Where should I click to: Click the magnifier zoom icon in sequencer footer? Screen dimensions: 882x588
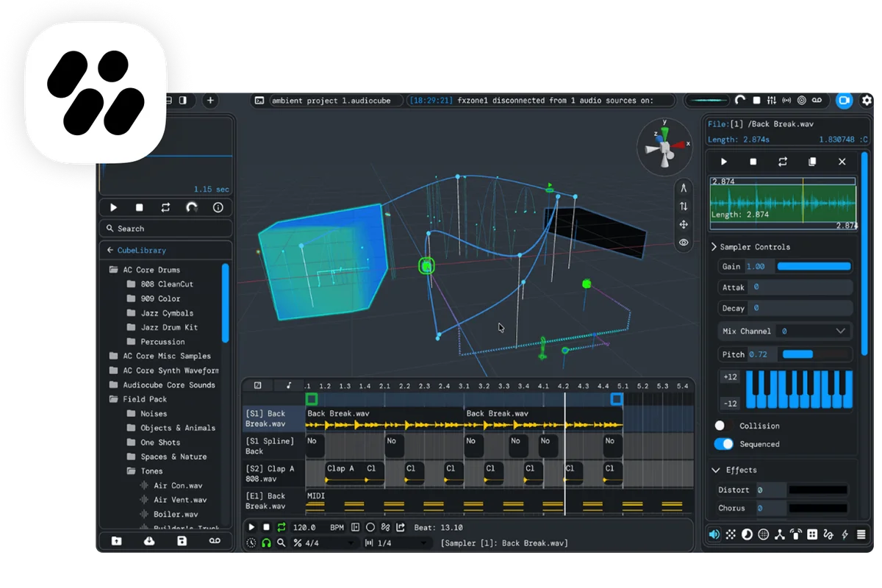pos(281,543)
